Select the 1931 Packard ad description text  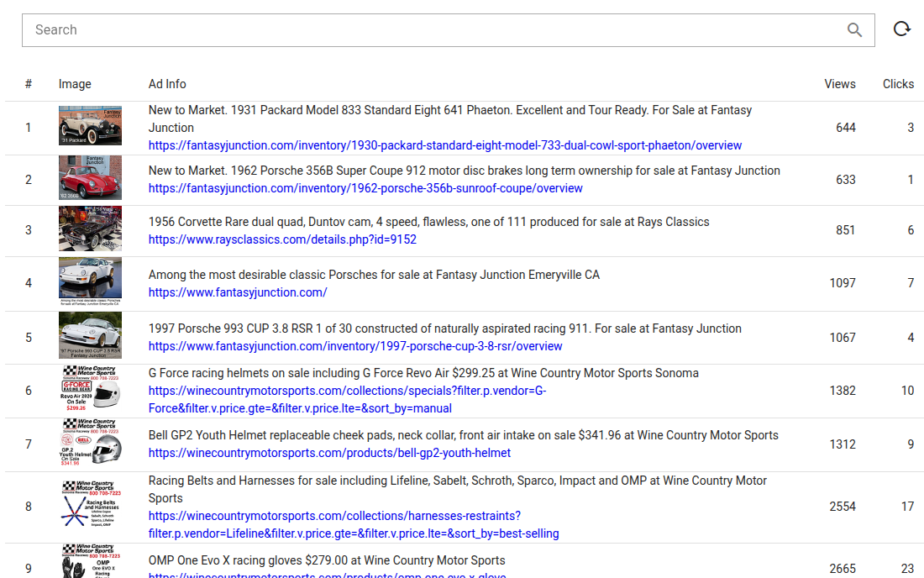pyautogui.click(x=450, y=119)
